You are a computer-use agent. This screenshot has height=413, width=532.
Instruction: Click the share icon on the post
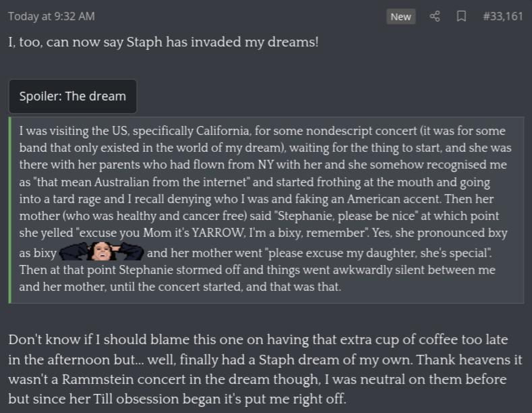[435, 16]
